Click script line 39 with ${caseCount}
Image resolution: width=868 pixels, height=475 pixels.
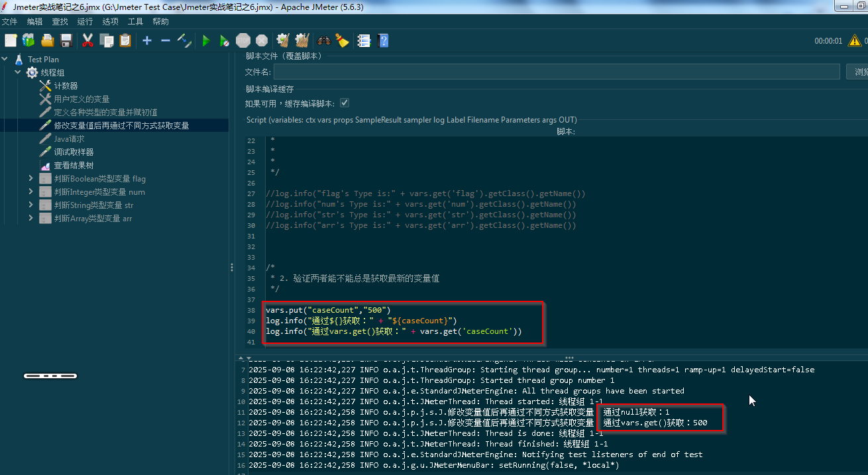(361, 321)
